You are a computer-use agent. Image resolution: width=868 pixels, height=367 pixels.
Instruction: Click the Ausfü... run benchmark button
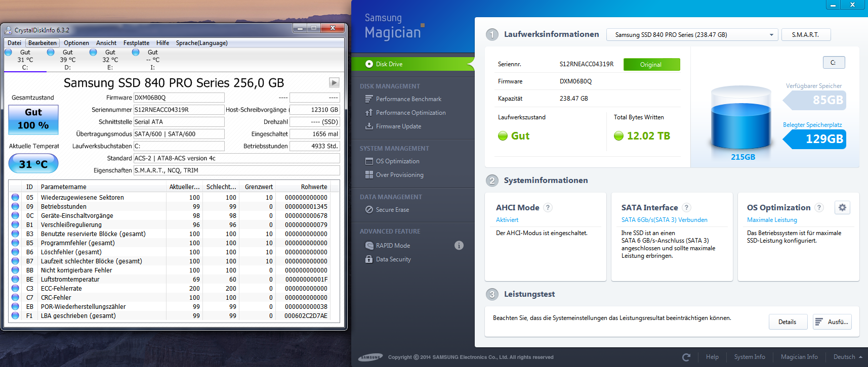[832, 322]
